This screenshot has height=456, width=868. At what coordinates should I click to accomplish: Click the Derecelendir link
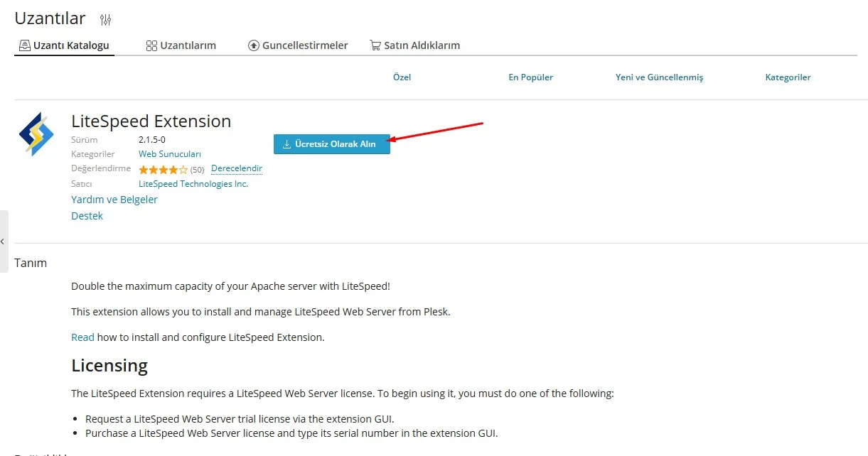coord(237,169)
